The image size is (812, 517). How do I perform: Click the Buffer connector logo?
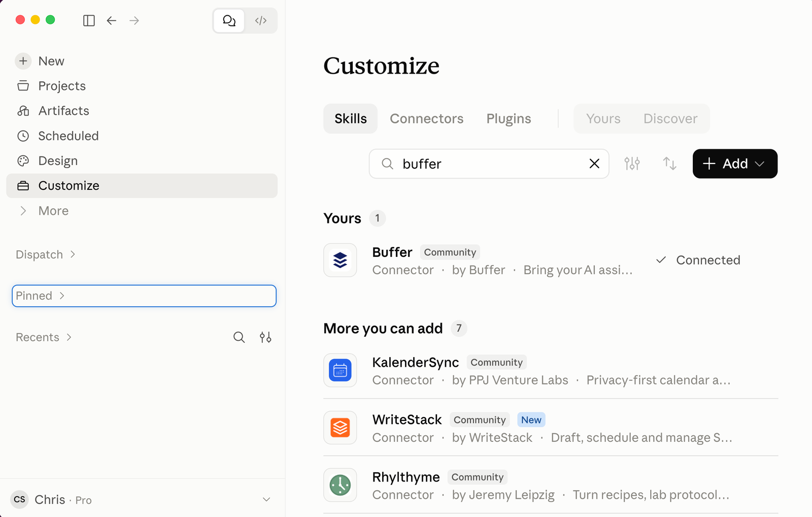(x=340, y=260)
